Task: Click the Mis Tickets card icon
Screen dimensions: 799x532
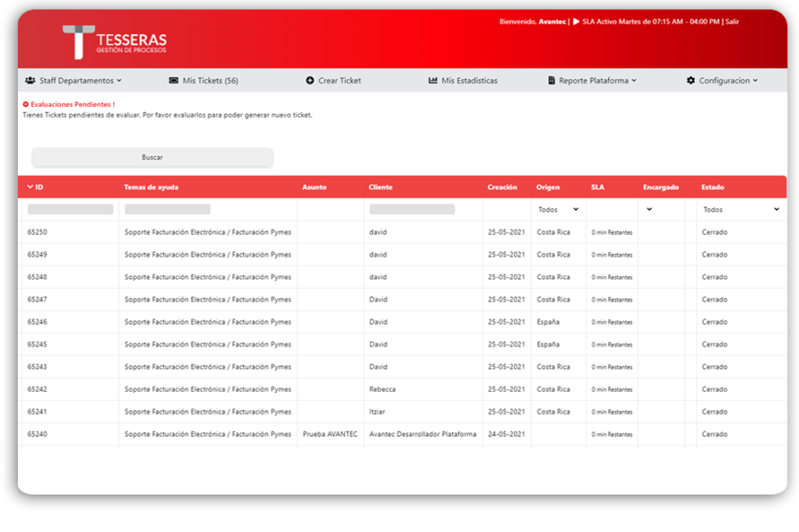Action: point(174,80)
